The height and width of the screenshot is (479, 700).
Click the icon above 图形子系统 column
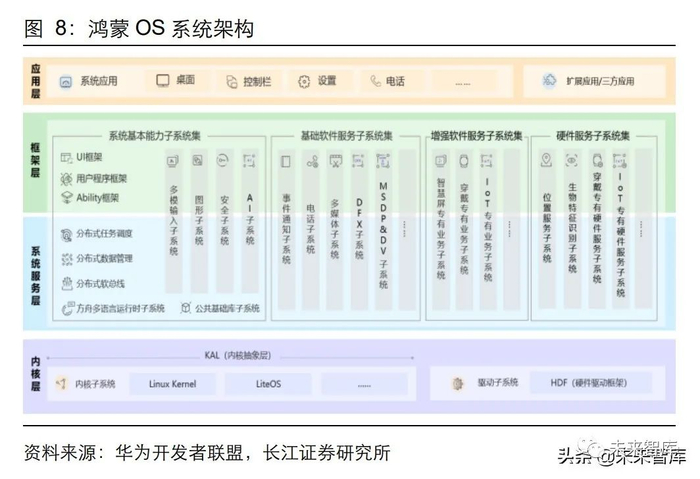pyautogui.click(x=197, y=160)
